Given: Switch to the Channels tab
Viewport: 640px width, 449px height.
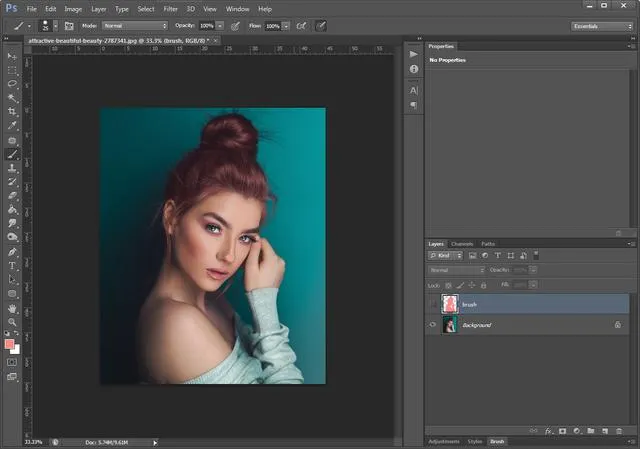Looking at the screenshot, I should (x=462, y=244).
